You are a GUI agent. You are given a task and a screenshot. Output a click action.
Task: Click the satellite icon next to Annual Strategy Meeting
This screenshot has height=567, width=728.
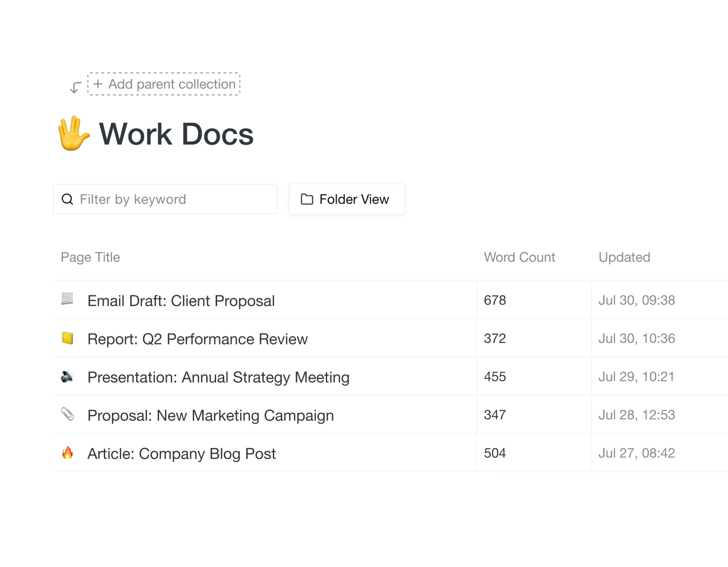pos(67,376)
